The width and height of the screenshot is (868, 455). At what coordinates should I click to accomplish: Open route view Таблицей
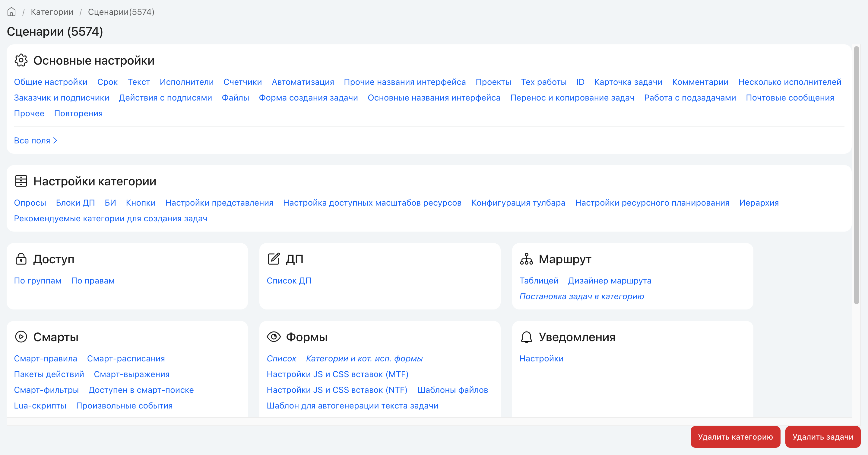pyautogui.click(x=539, y=280)
